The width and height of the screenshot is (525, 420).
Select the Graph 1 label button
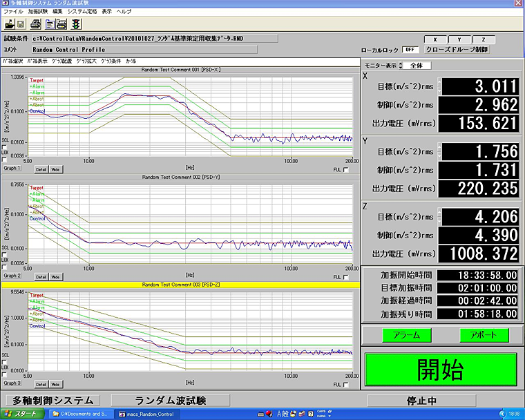pos(12,168)
